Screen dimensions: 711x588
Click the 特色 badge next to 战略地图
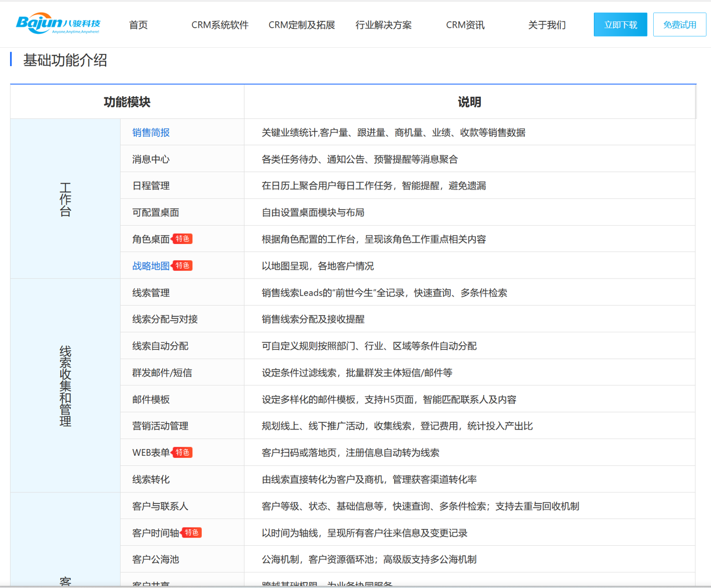(182, 266)
